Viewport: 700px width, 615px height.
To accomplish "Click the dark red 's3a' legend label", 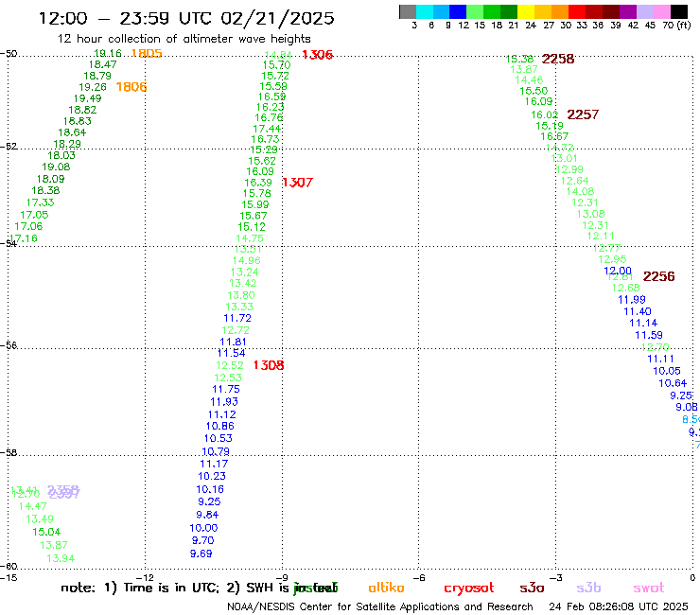I will coord(533,588).
